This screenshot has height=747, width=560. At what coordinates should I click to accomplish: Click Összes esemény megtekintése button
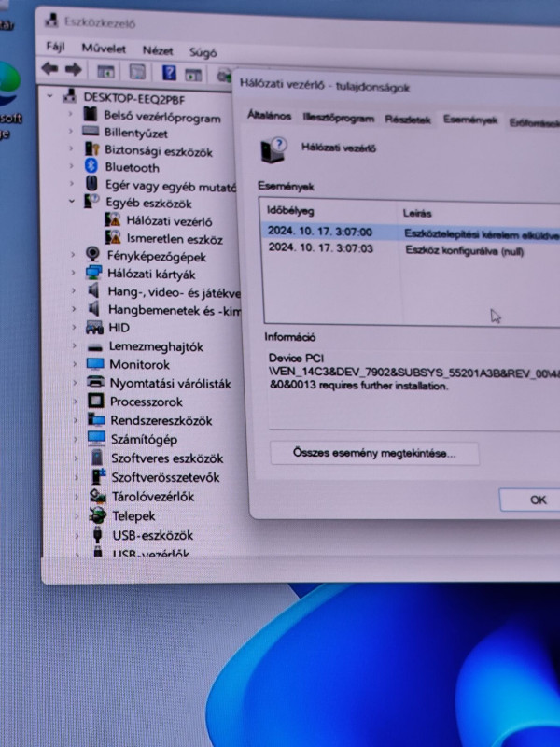point(374,453)
